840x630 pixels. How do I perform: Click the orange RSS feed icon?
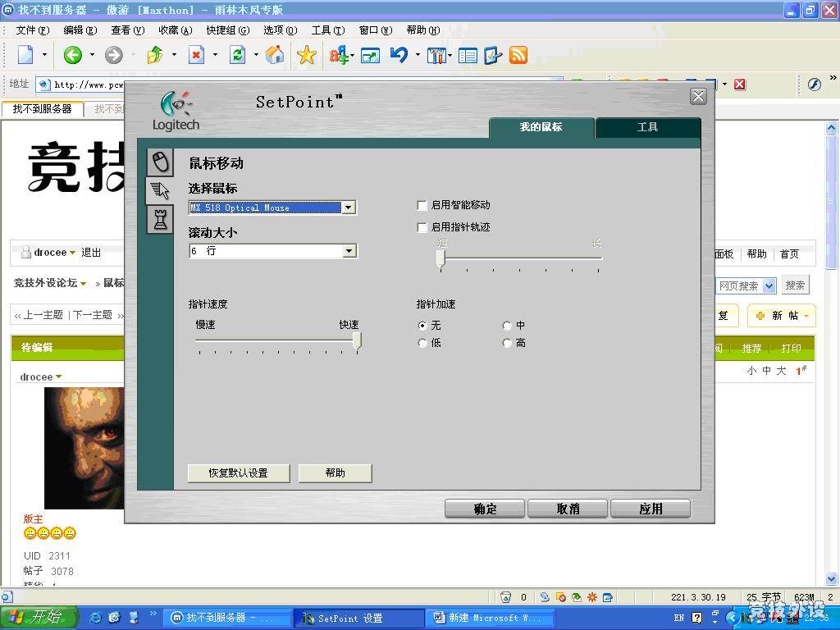[x=518, y=55]
